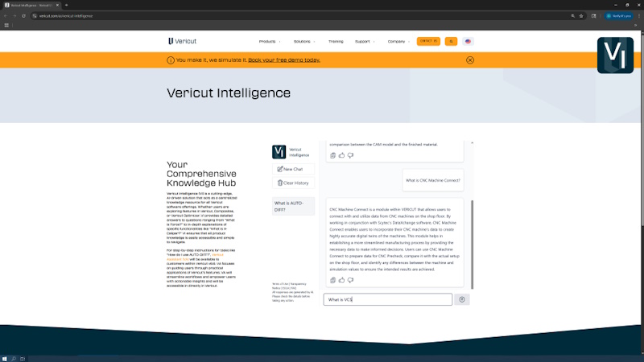Click the banner info circle icon

[x=171, y=60]
